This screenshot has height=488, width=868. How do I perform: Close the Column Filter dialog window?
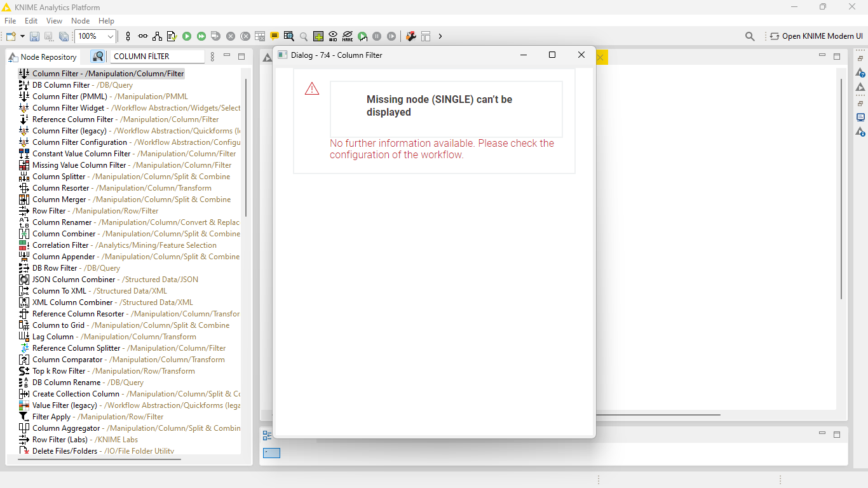point(581,55)
